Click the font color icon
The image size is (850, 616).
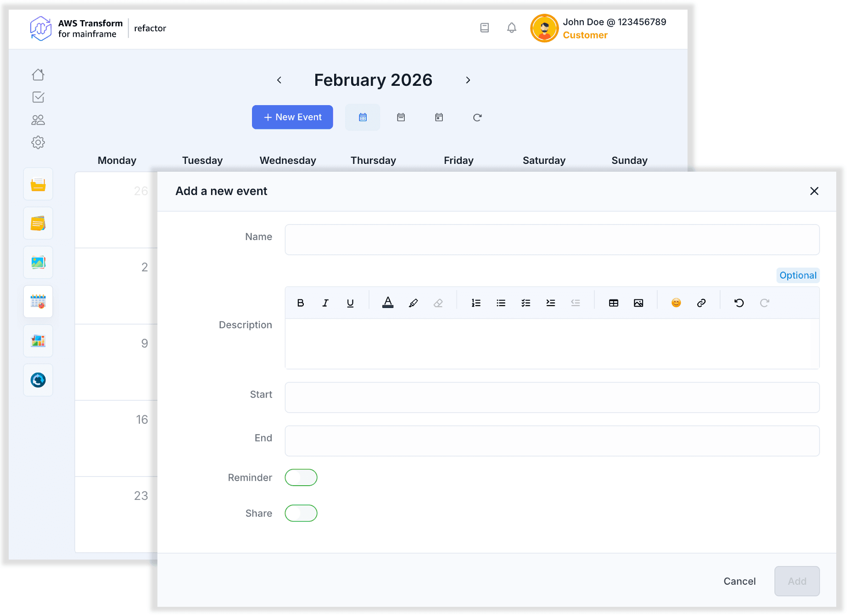point(388,303)
